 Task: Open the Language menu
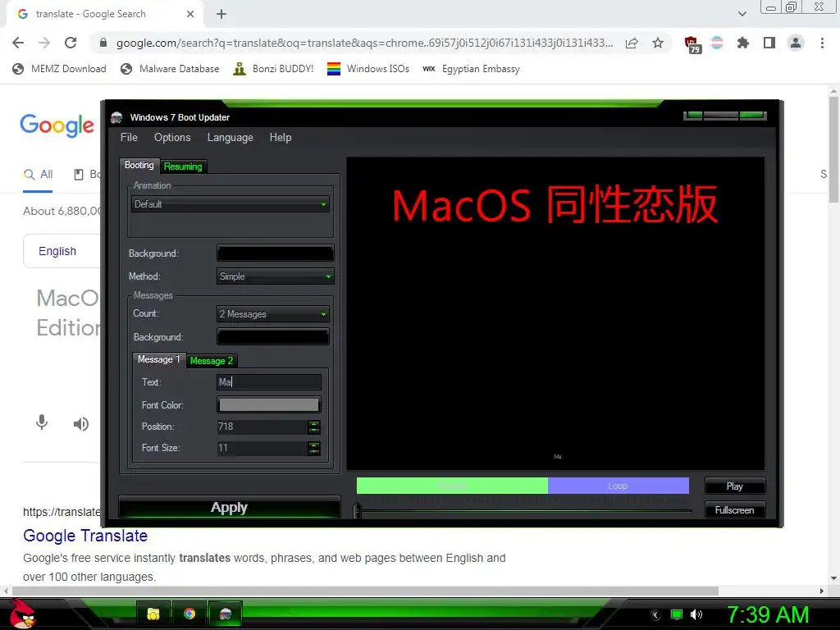230,137
